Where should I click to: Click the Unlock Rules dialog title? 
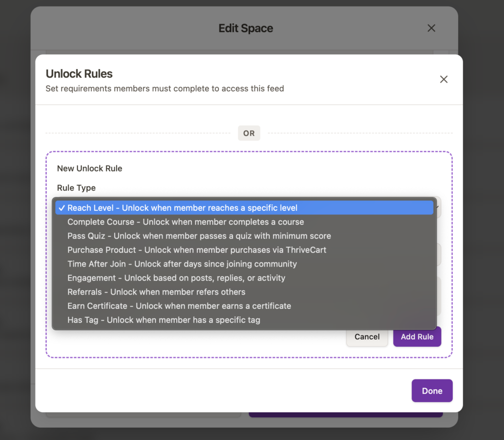coord(79,74)
